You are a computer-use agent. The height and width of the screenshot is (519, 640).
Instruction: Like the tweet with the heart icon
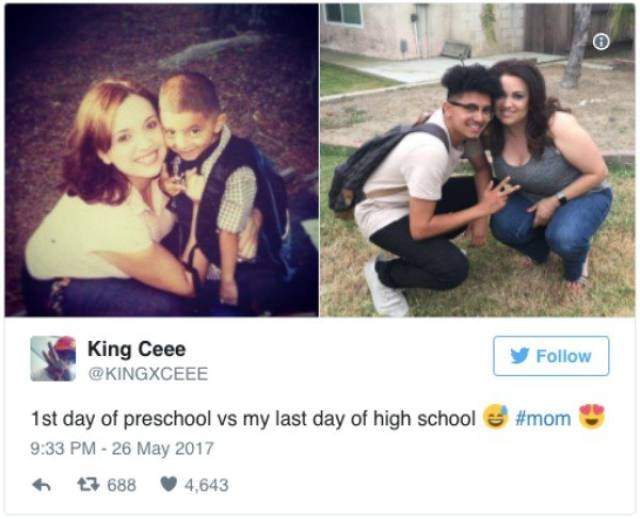(168, 485)
